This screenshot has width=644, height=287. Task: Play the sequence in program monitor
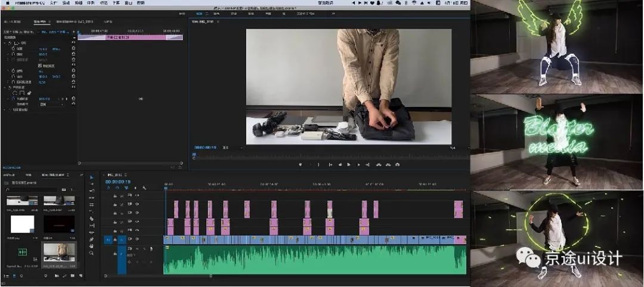pos(349,165)
